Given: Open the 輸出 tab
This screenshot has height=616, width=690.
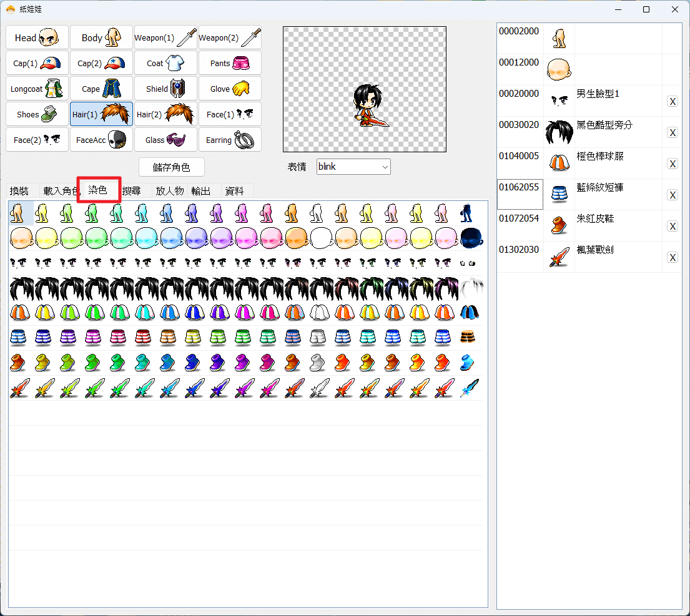Looking at the screenshot, I should (x=200, y=191).
